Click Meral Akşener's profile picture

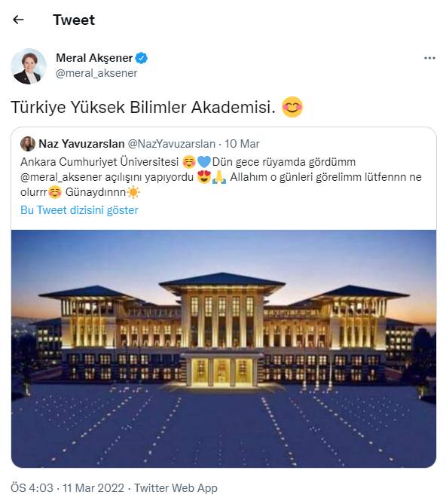point(29,66)
